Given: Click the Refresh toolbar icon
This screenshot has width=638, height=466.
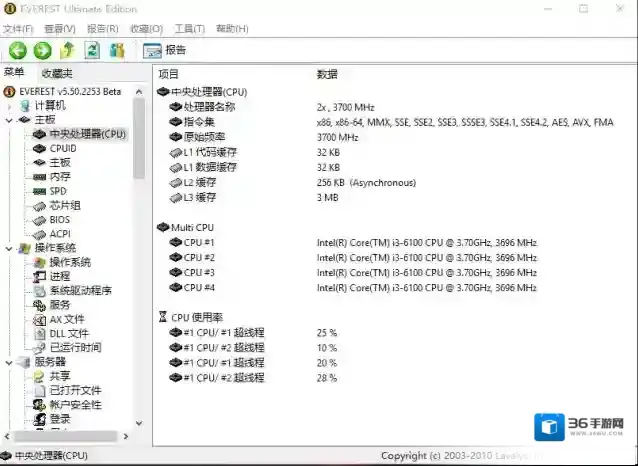Looking at the screenshot, I should [92, 50].
